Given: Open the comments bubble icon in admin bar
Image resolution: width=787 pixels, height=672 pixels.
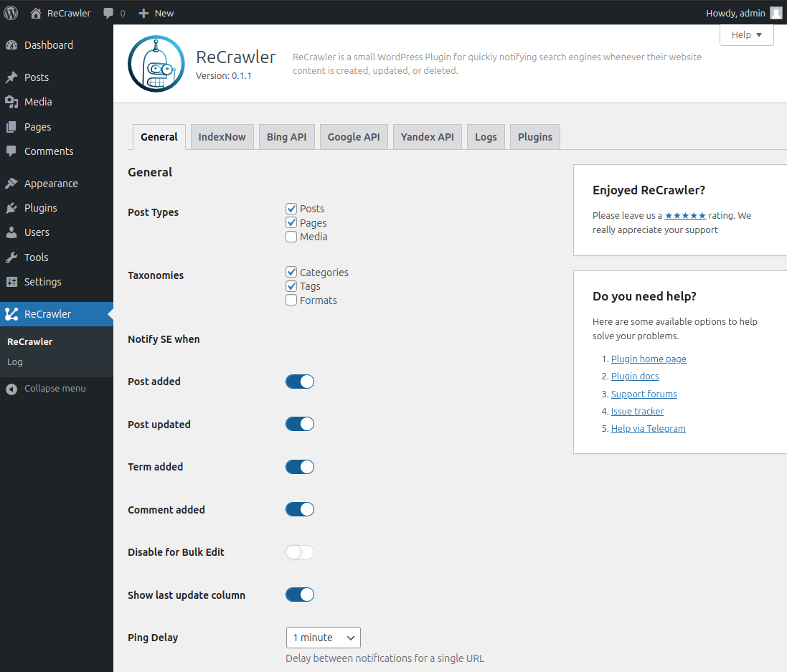Looking at the screenshot, I should point(108,13).
